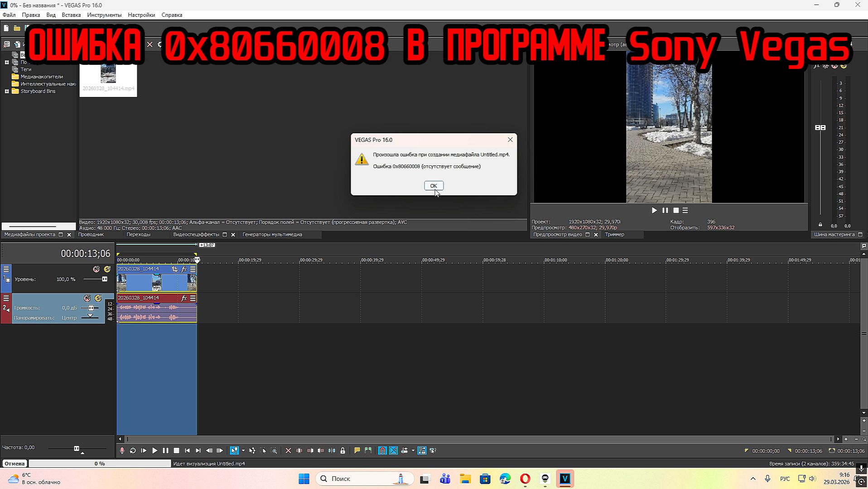This screenshot has width=868, height=489.
Task: Mute audio track 2
Action: click(x=87, y=298)
